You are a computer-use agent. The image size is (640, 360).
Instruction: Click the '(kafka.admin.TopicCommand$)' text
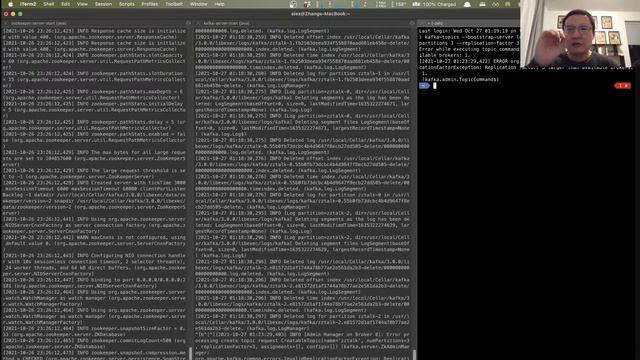coord(460,80)
